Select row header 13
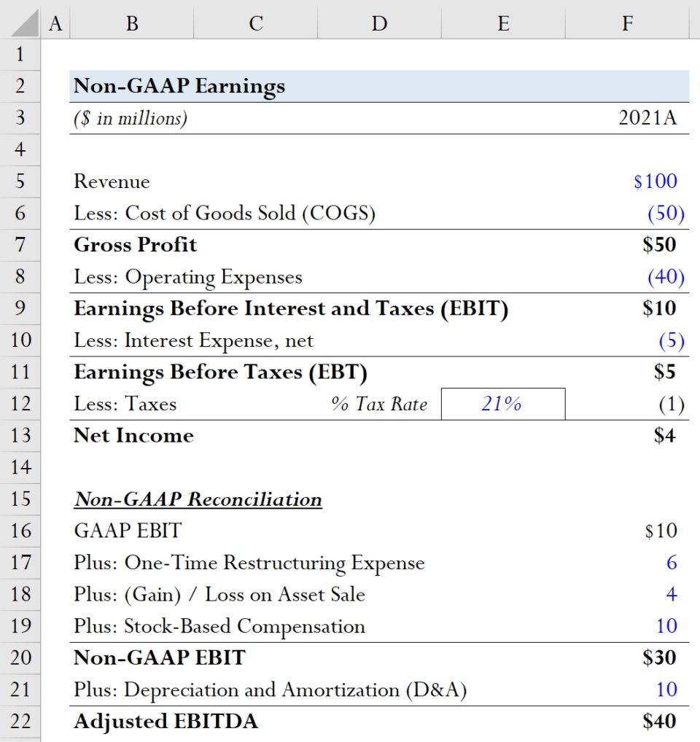The image size is (700, 742). tap(20, 435)
